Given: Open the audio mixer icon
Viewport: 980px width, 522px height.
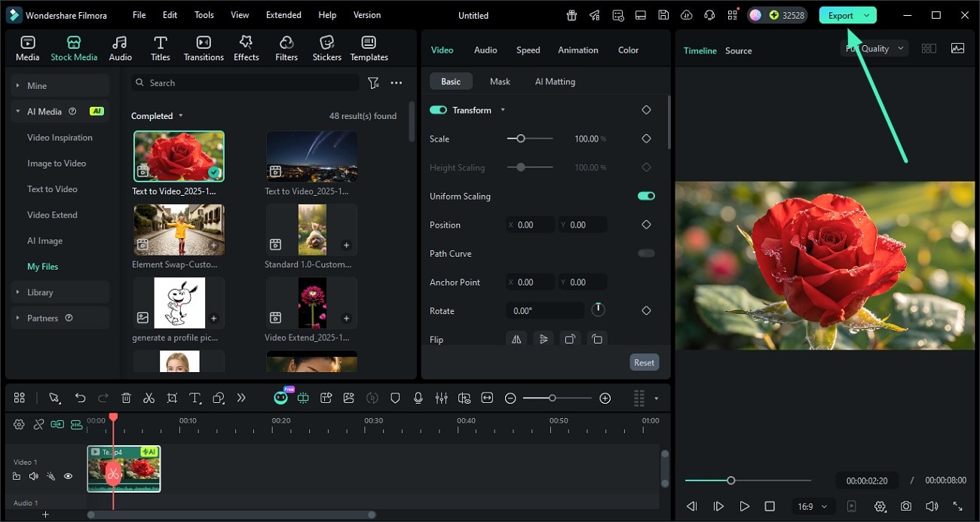Looking at the screenshot, I should click(442, 398).
